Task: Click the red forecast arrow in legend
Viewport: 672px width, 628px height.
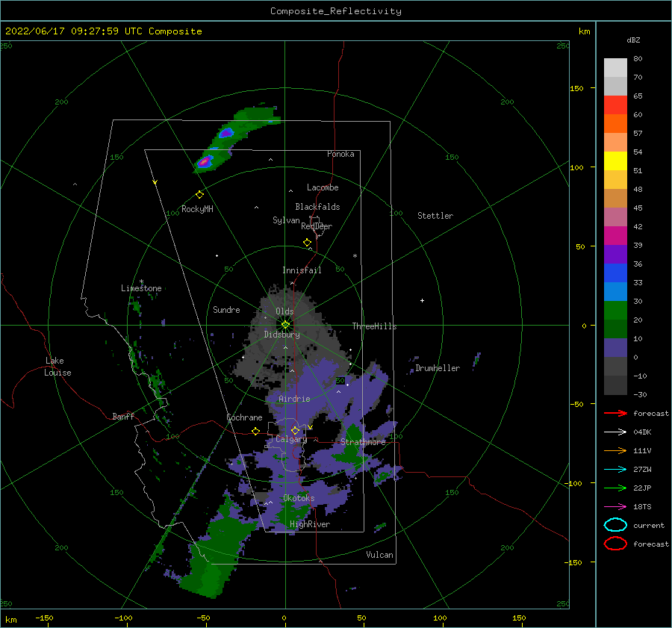Action: [x=615, y=413]
